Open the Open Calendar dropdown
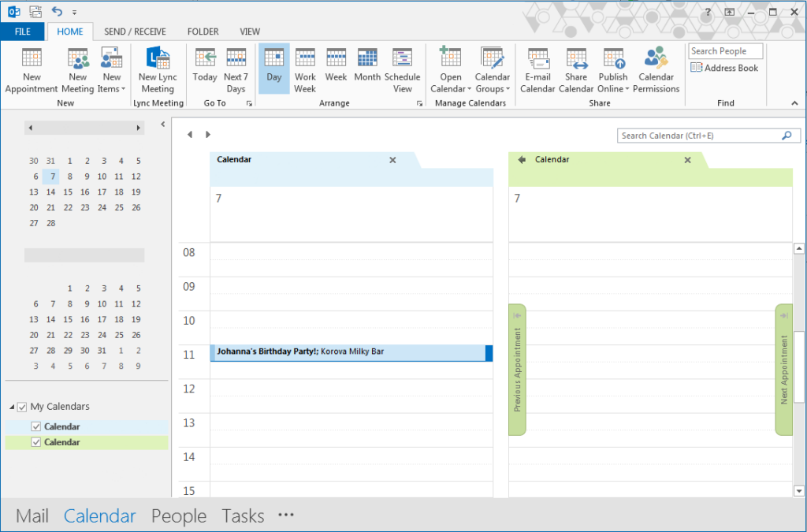807x532 pixels. [x=450, y=69]
